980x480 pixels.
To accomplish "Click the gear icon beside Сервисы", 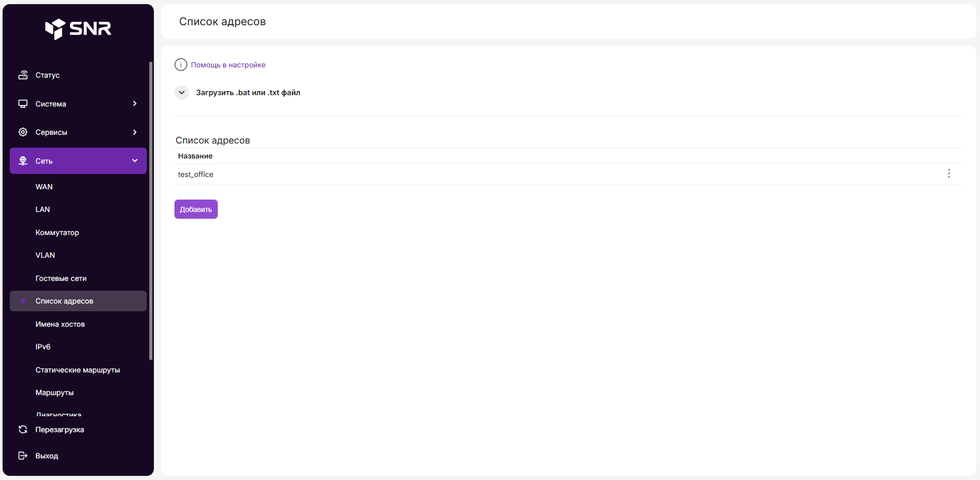I will tap(23, 132).
